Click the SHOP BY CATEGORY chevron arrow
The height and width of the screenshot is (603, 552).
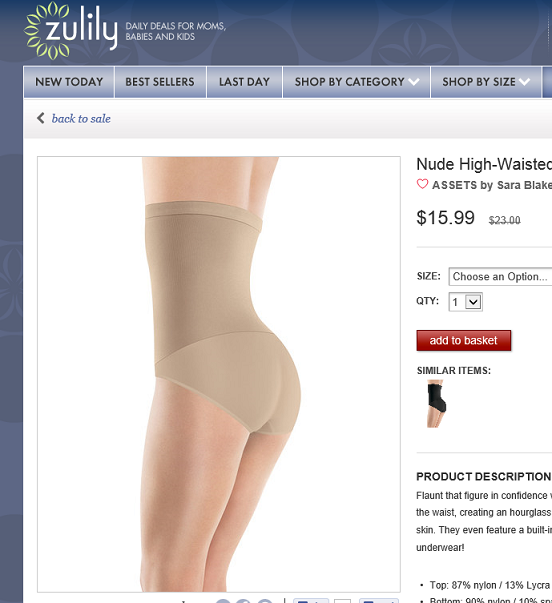414,82
